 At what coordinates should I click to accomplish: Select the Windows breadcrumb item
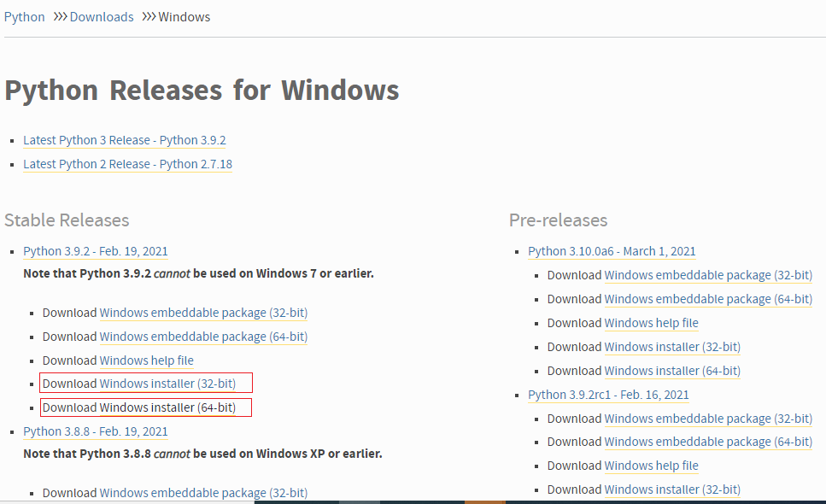184,16
